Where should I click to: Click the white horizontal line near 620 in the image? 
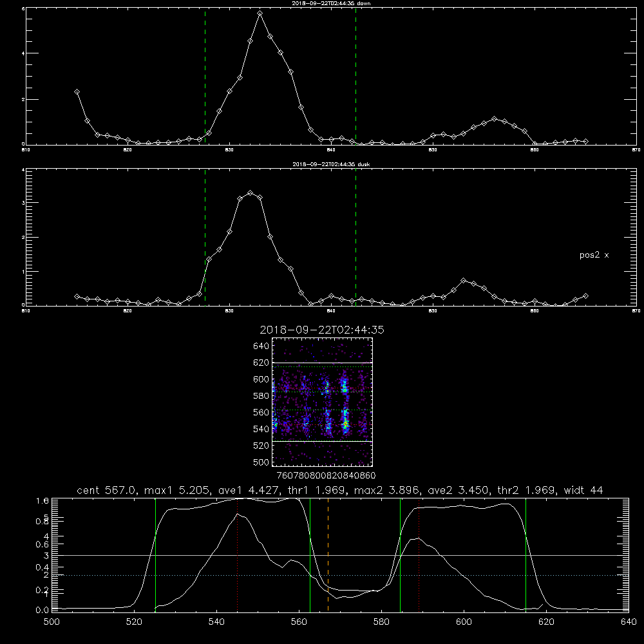(323, 363)
